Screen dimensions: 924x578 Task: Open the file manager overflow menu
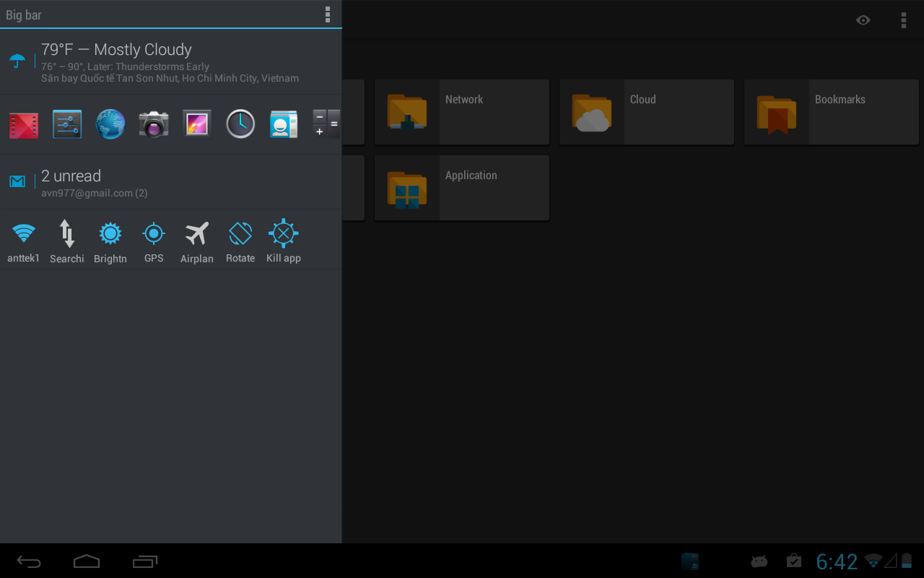[903, 20]
